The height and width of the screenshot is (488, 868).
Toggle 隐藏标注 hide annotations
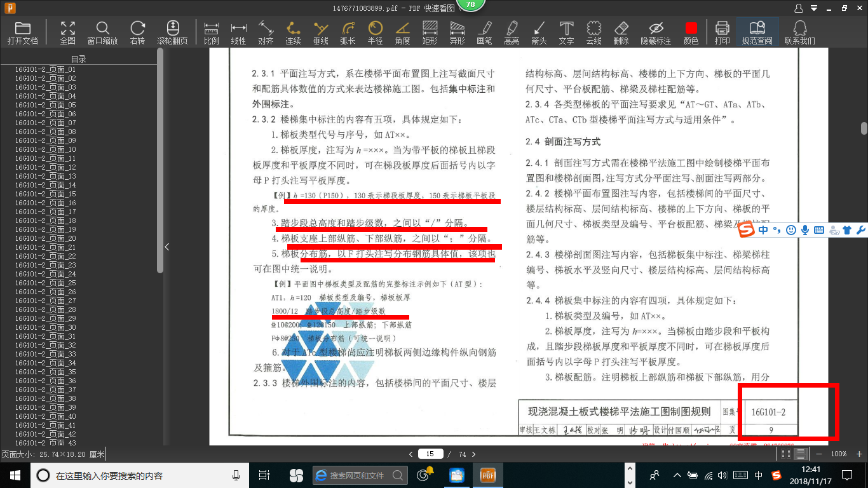pos(656,32)
